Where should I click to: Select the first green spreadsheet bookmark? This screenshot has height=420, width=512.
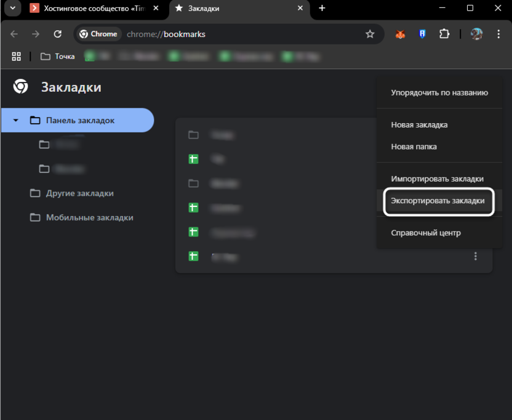tap(276, 159)
